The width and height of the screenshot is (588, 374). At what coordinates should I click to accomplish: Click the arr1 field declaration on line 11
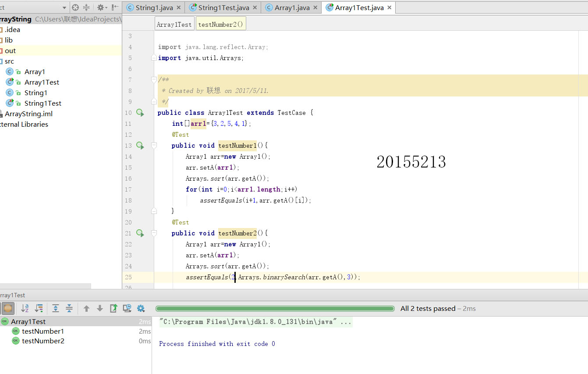198,124
